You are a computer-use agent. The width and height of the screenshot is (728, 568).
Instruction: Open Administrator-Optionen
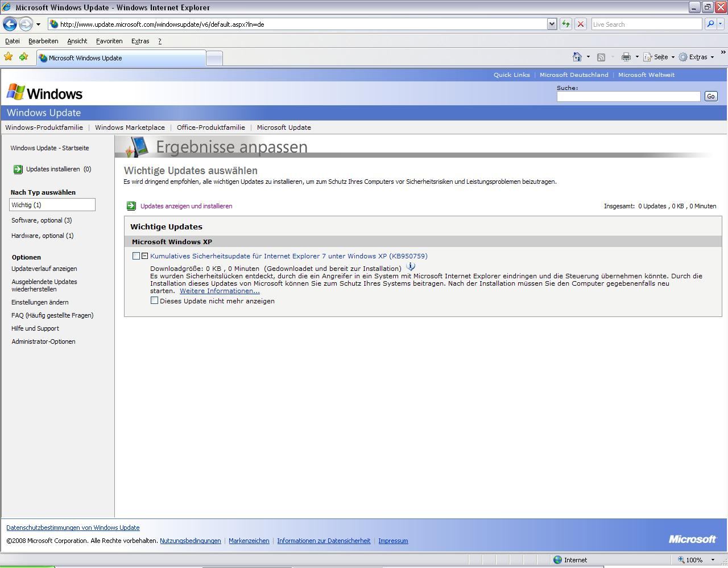click(43, 341)
